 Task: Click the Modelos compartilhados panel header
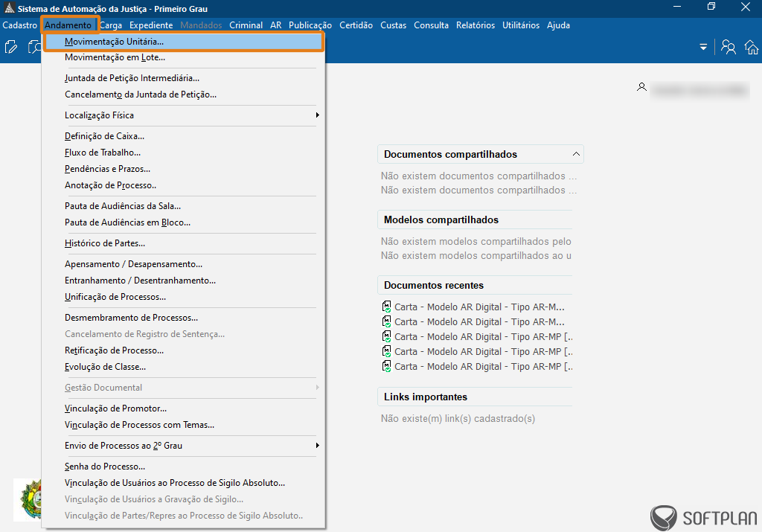475,219
